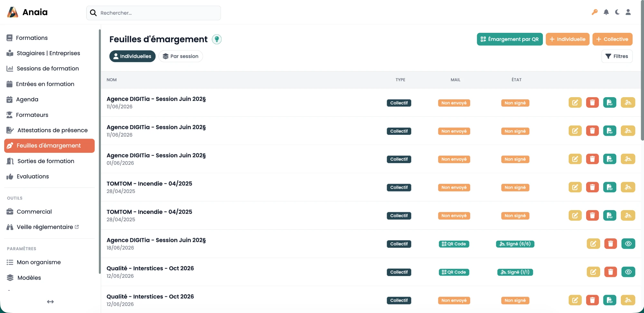Open signature action for first Agence DIGITia row
644x313 pixels.
[628, 103]
